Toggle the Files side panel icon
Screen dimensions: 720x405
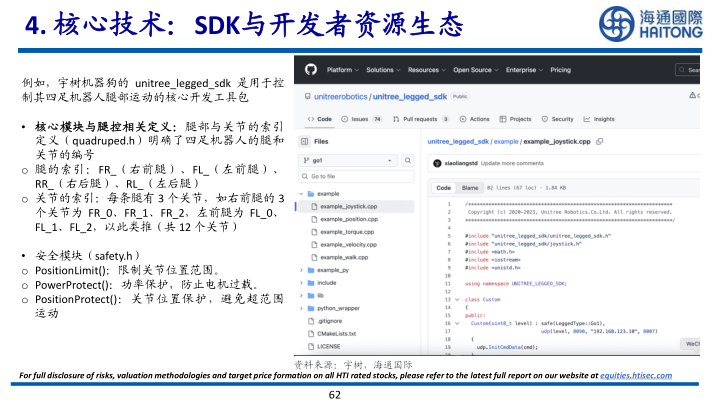coord(304,141)
